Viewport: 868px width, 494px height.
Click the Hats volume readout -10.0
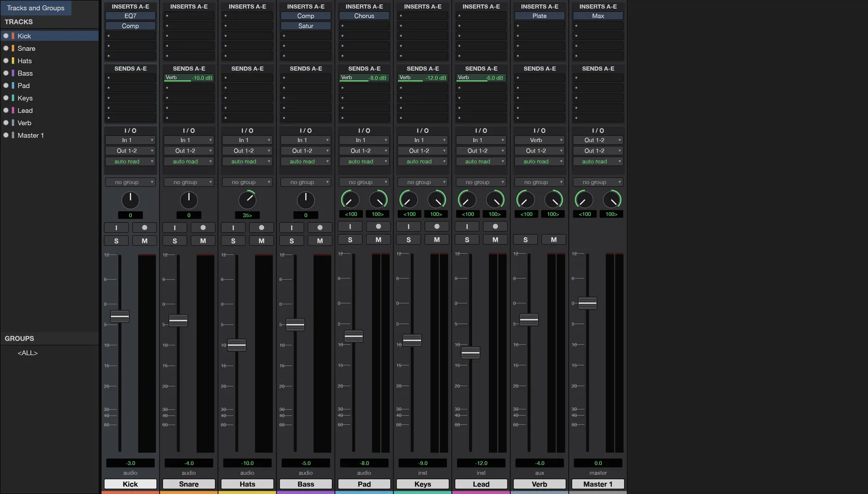(247, 463)
